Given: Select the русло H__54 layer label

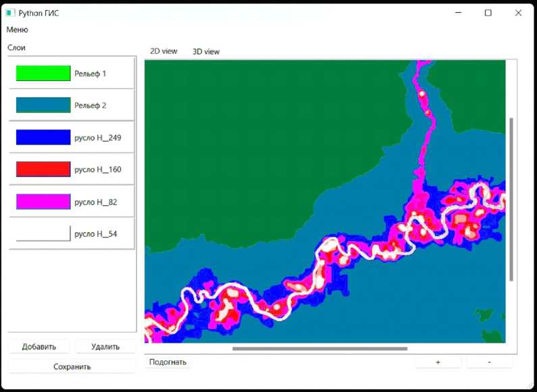Looking at the screenshot, I should [96, 234].
